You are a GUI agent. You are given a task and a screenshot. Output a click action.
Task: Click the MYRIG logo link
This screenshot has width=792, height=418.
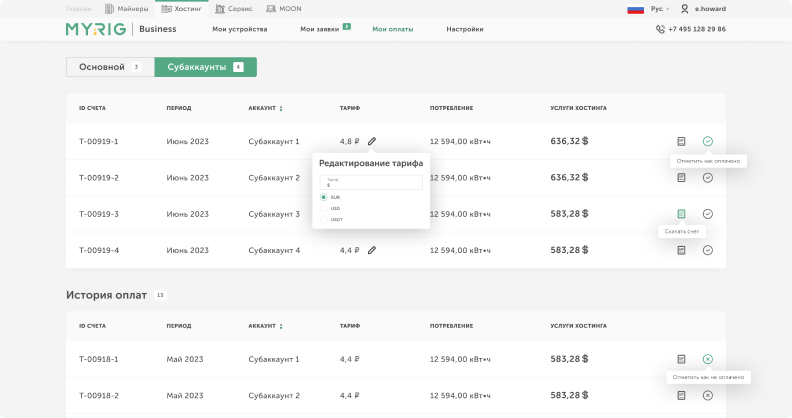(96, 29)
